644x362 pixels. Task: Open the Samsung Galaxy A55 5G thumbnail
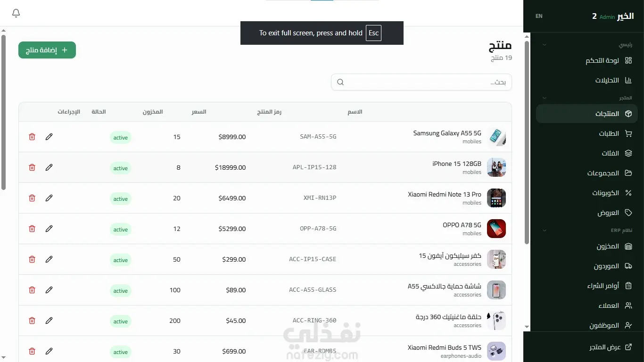496,137
